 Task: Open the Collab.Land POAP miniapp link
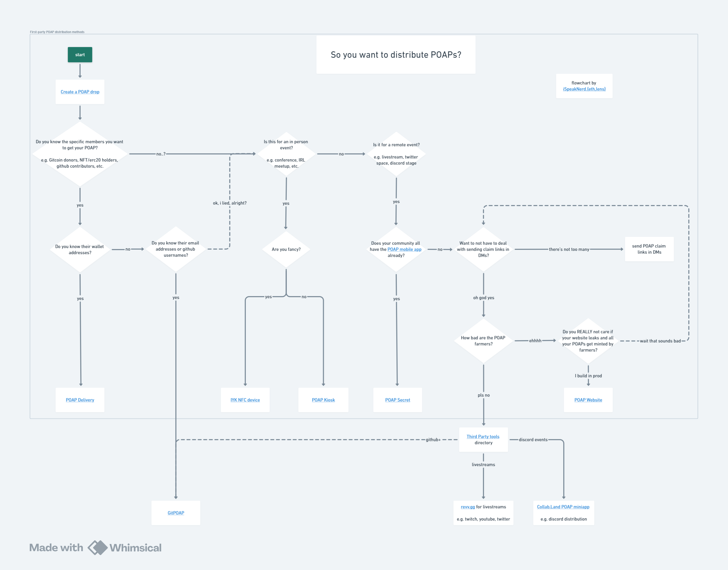tap(563, 507)
